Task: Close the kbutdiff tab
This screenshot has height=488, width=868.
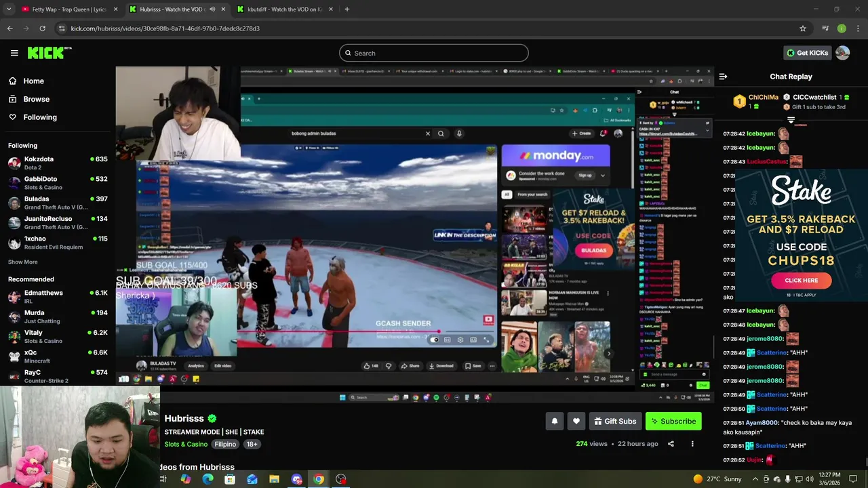Action: coord(332,9)
